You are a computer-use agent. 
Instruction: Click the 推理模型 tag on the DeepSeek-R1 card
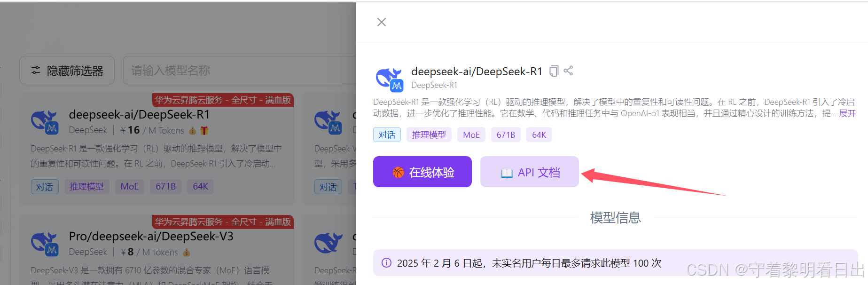point(86,187)
